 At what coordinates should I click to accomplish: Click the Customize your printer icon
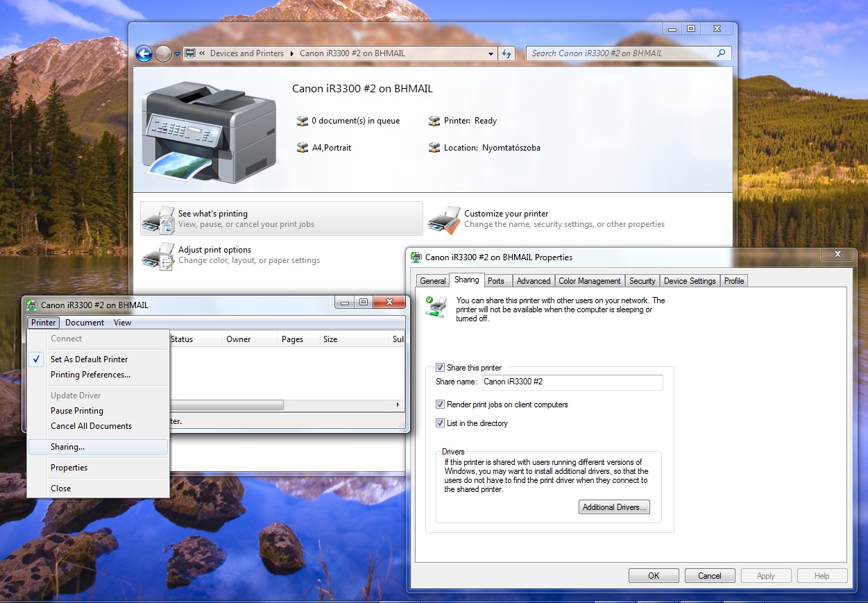[x=444, y=219]
